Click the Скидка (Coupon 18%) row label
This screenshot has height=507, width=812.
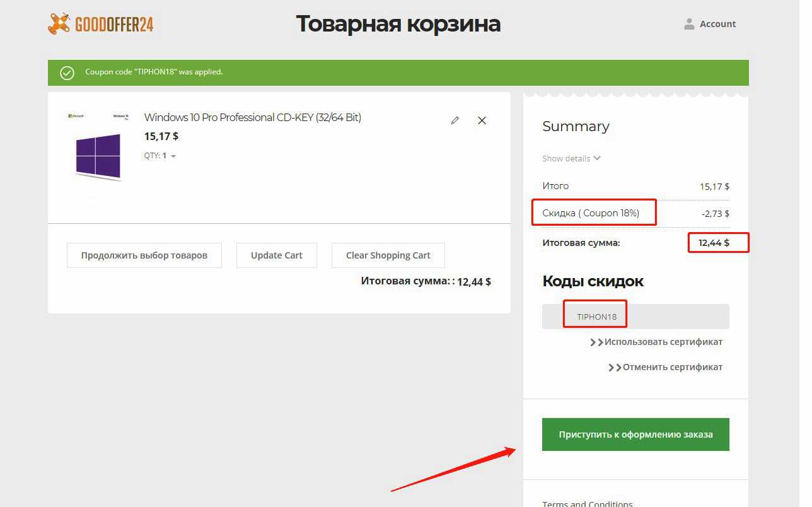591,213
